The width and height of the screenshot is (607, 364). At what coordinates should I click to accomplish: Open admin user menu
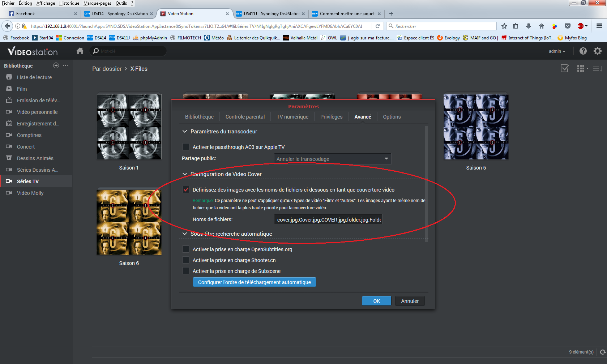pyautogui.click(x=557, y=51)
